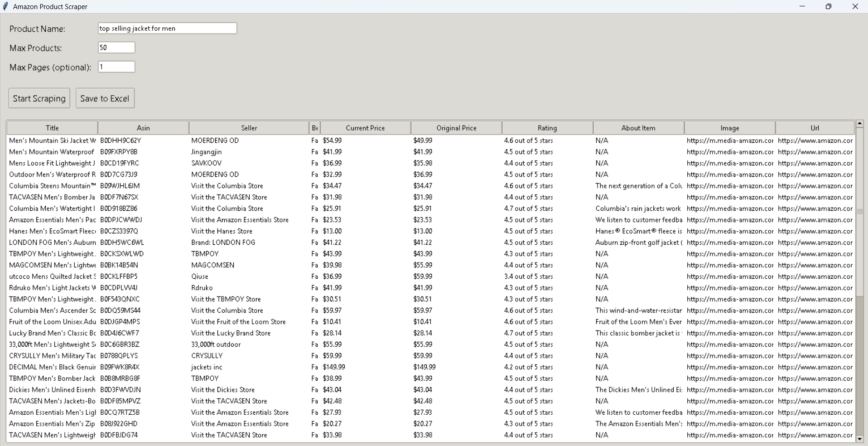Click seller Qiuse
The width and height of the screenshot is (868, 446).
click(x=199, y=276)
